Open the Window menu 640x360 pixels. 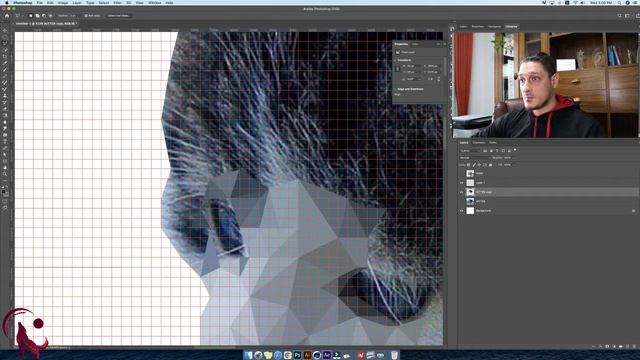154,3
